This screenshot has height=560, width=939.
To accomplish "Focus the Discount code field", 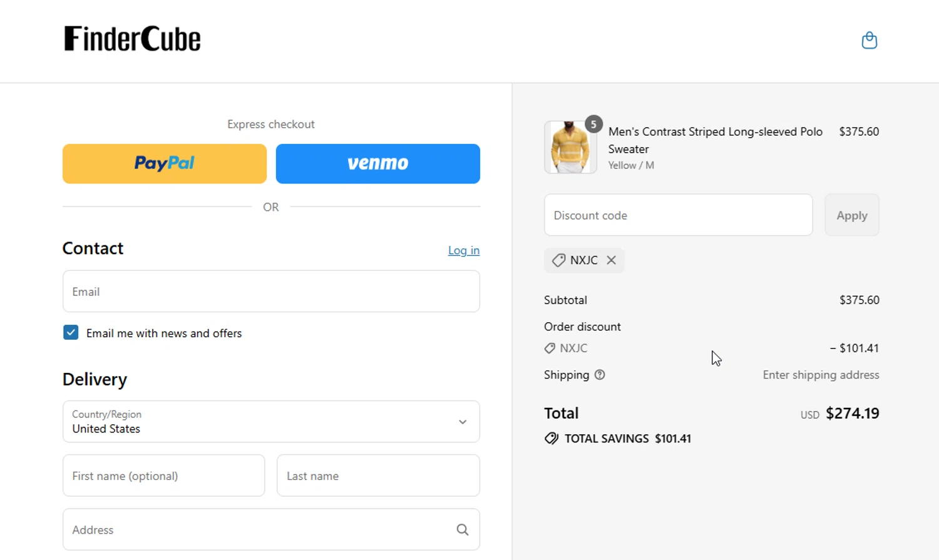I will 679,215.
